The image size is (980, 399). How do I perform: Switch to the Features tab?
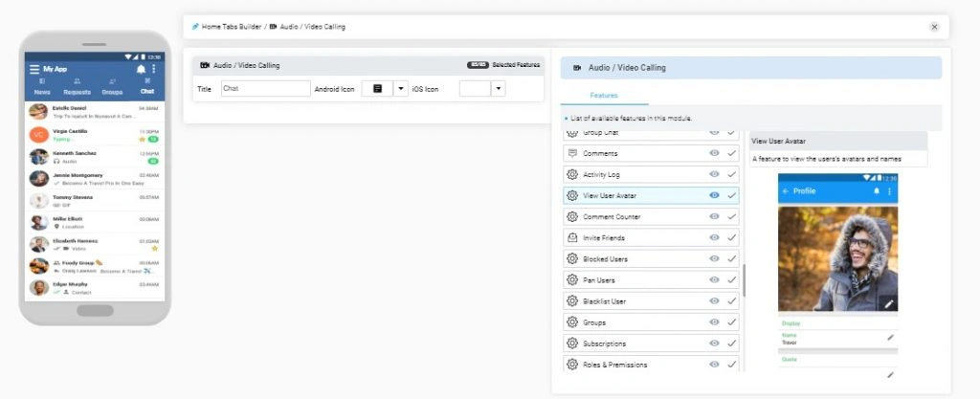[604, 96]
